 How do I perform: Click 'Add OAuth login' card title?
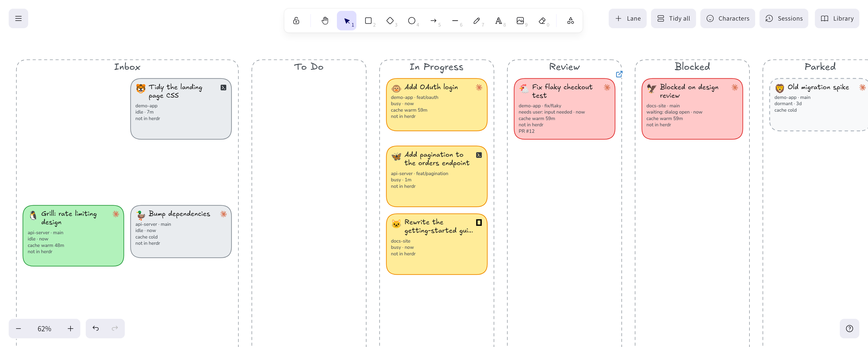(x=431, y=87)
